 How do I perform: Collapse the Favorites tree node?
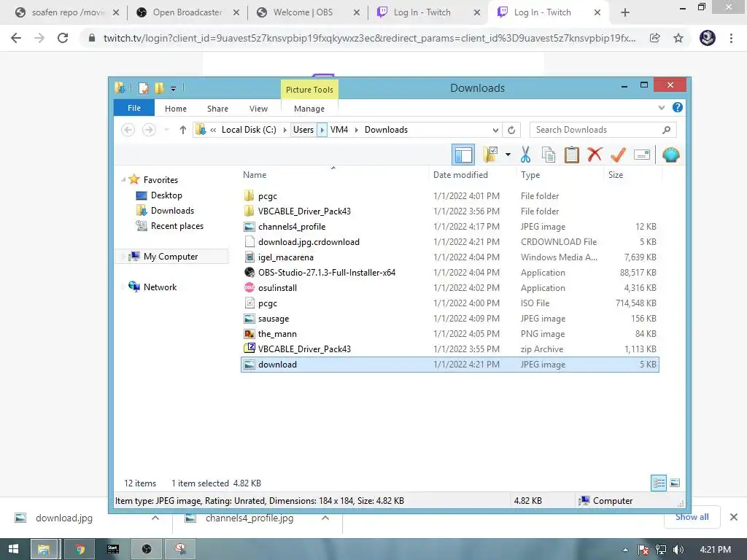pos(123,180)
